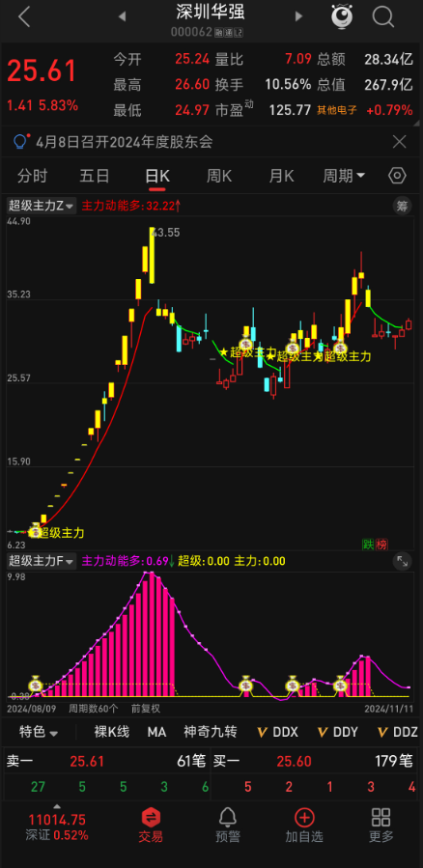Screen dimensions: 423x868
Task: Select the DDY VIP indicator
Action: tap(338, 732)
